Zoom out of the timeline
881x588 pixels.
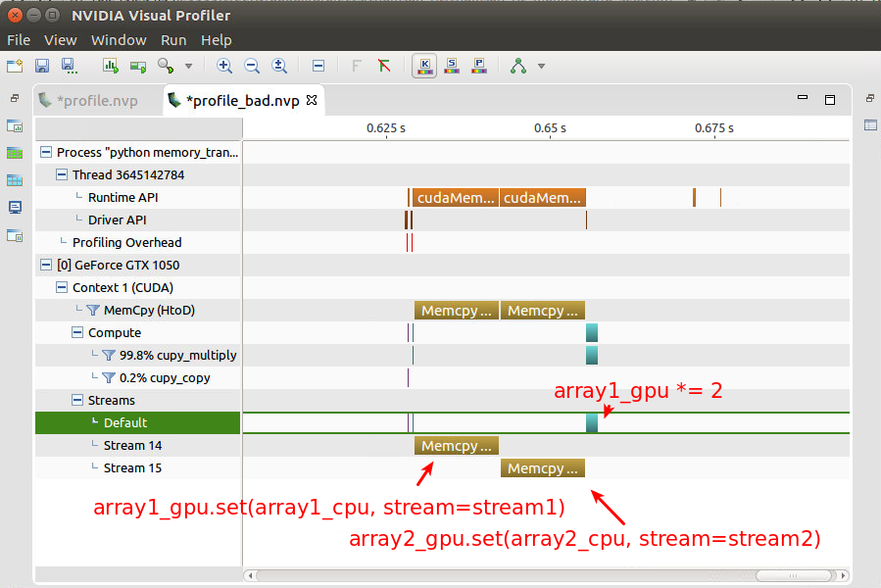(252, 66)
